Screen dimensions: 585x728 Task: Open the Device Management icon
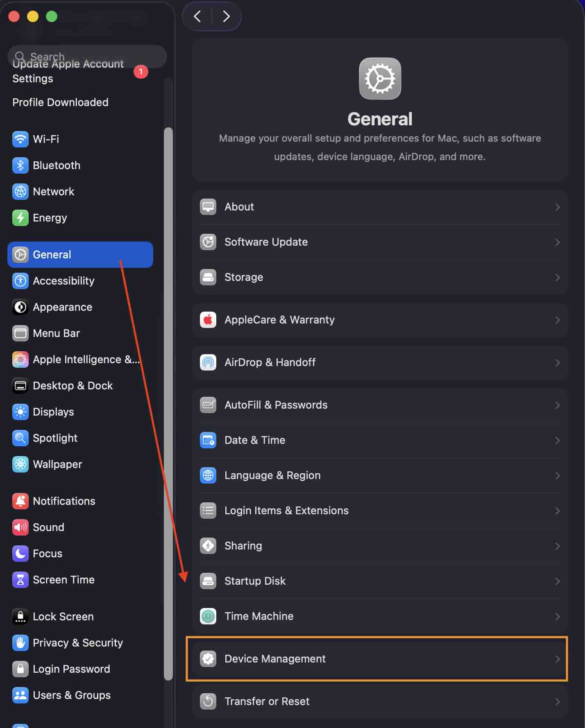pyautogui.click(x=208, y=659)
